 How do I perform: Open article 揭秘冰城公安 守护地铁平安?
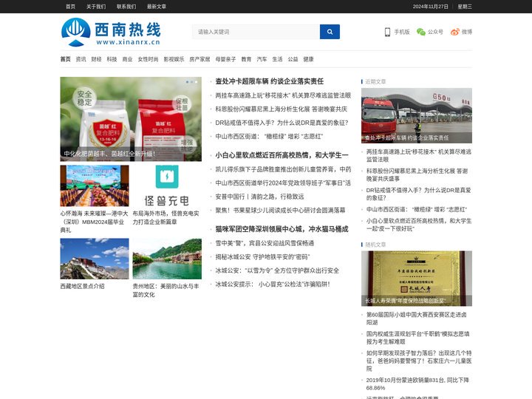pyautogui.click(x=262, y=257)
